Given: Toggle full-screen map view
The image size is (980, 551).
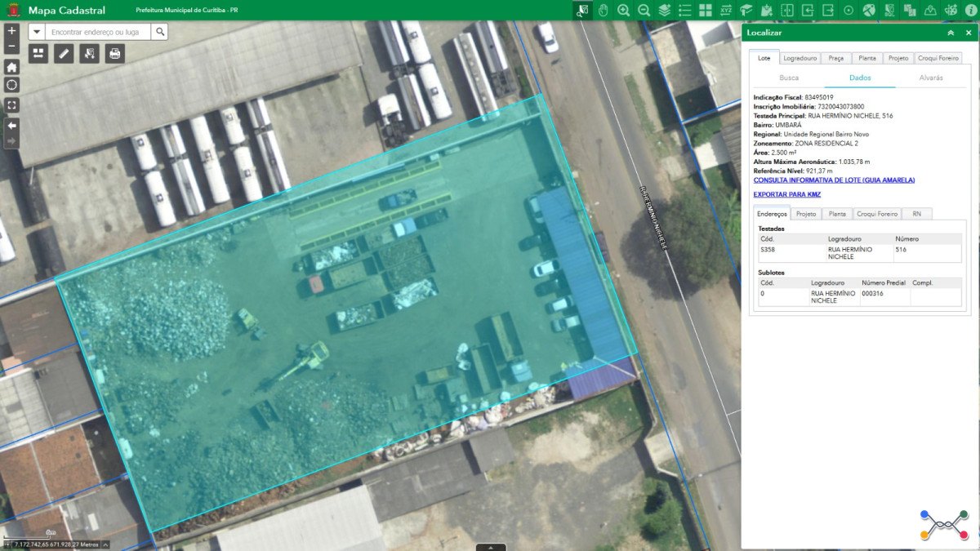Looking at the screenshot, I should point(11,105).
